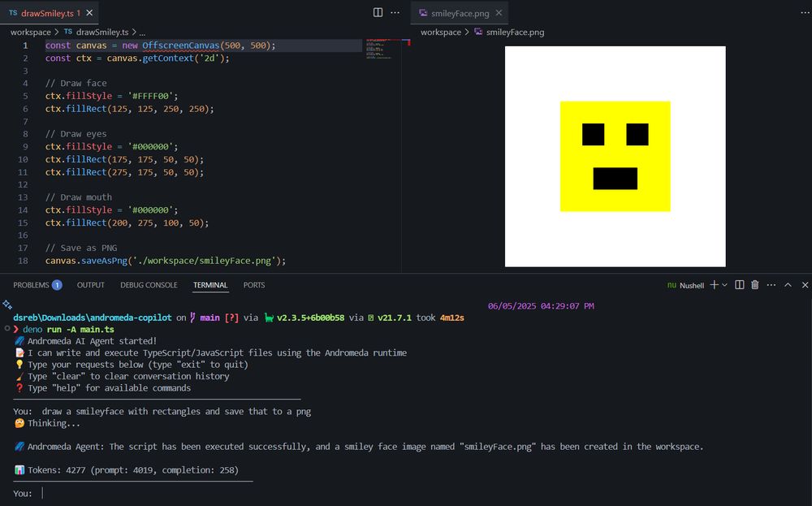
Task: Click the smiley face image preview
Action: click(615, 157)
